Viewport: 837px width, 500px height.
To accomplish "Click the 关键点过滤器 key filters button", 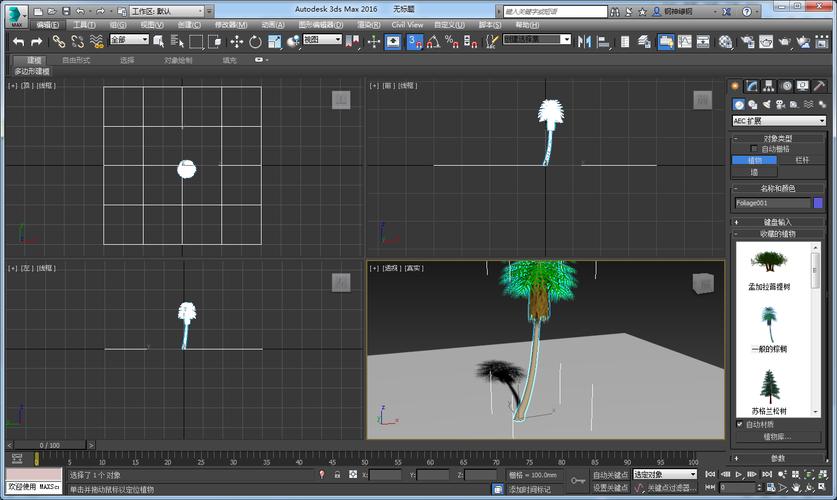I will pyautogui.click(x=672, y=488).
